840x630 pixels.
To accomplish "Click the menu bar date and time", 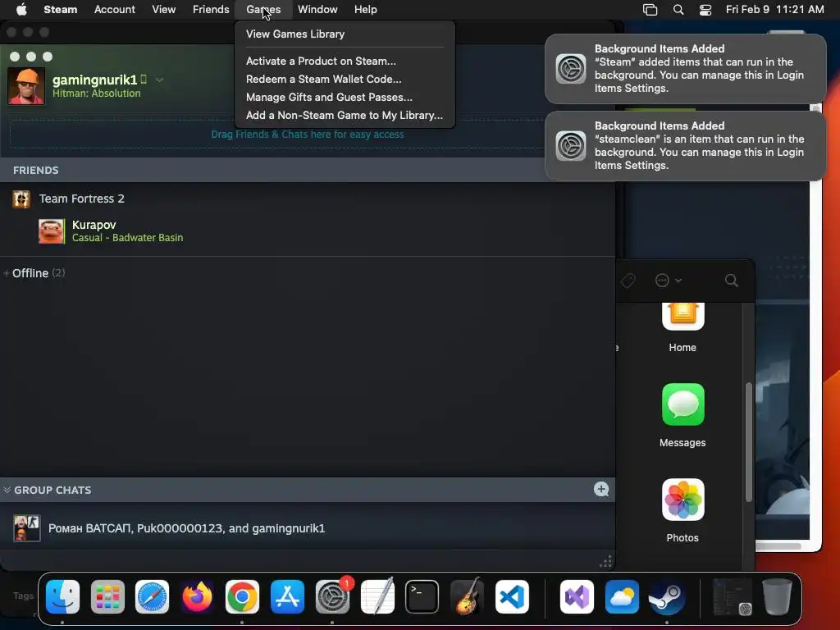I will point(774,10).
